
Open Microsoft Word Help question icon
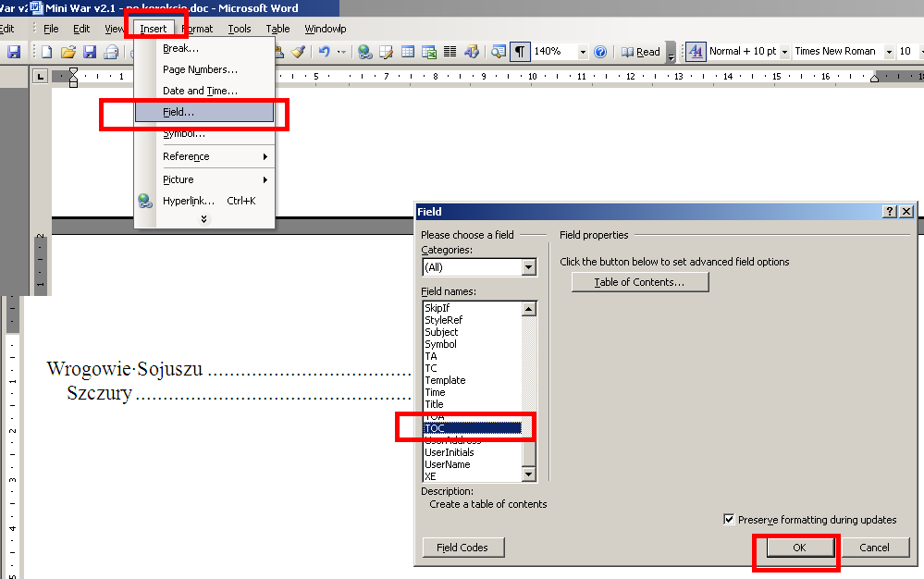click(x=600, y=52)
